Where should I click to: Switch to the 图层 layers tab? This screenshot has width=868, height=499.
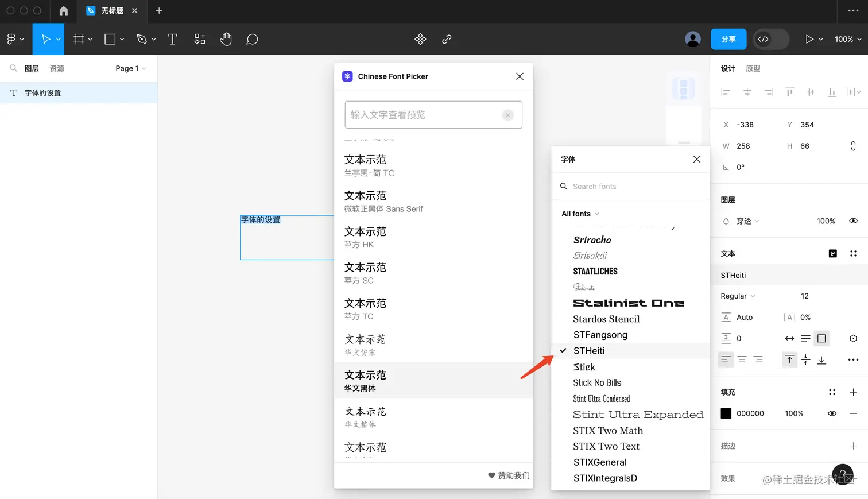point(32,68)
